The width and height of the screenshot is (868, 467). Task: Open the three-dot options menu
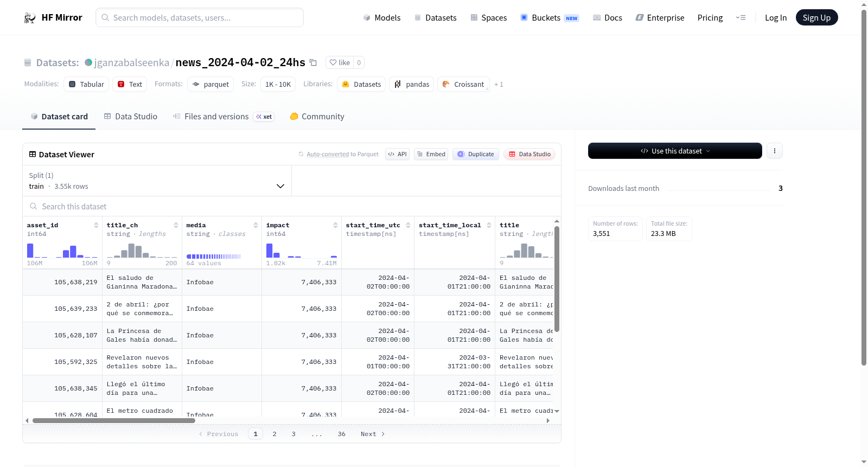pos(775,151)
